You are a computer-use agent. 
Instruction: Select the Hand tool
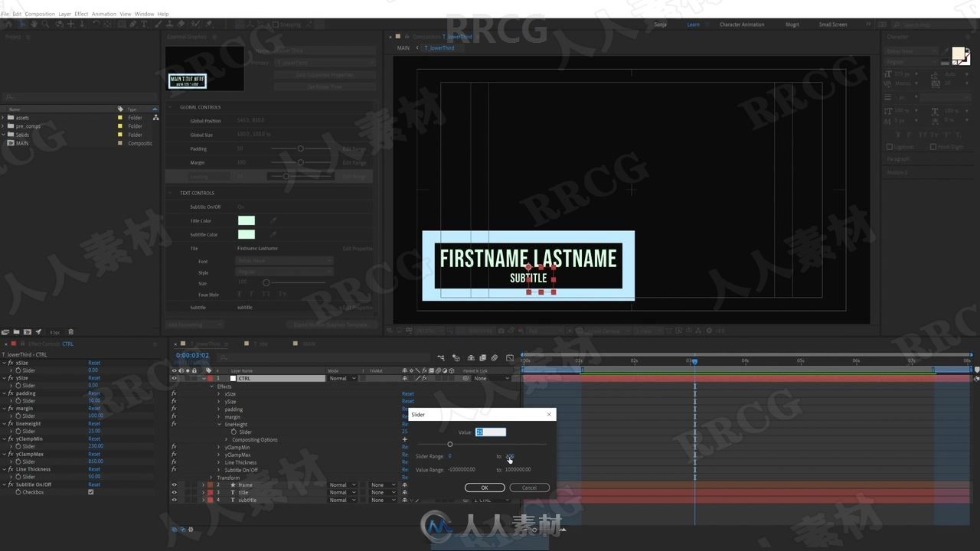[x=34, y=24]
